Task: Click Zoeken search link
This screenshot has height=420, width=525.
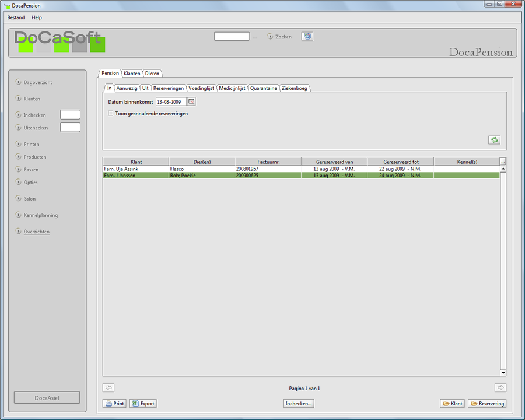Action: pyautogui.click(x=283, y=37)
